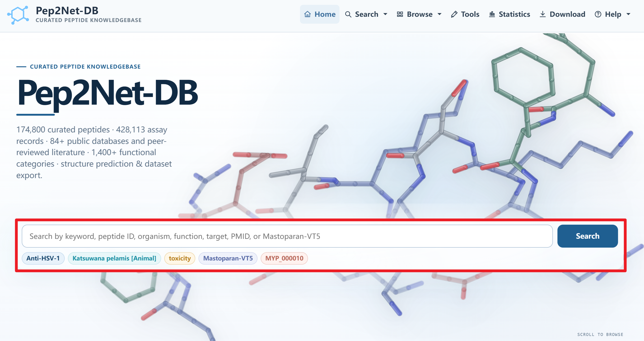Click the download arrow icon in navbar
The width and height of the screenshot is (644, 341).
(x=543, y=14)
